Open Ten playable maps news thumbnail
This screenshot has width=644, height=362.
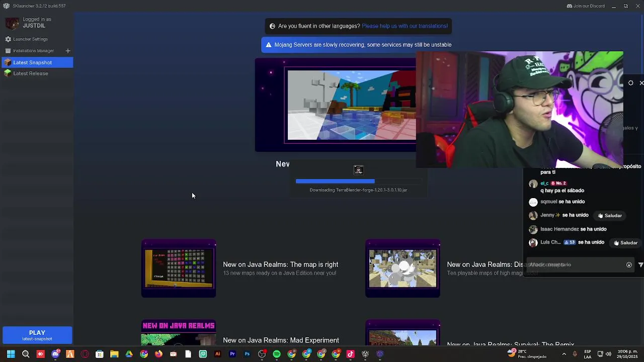click(403, 268)
